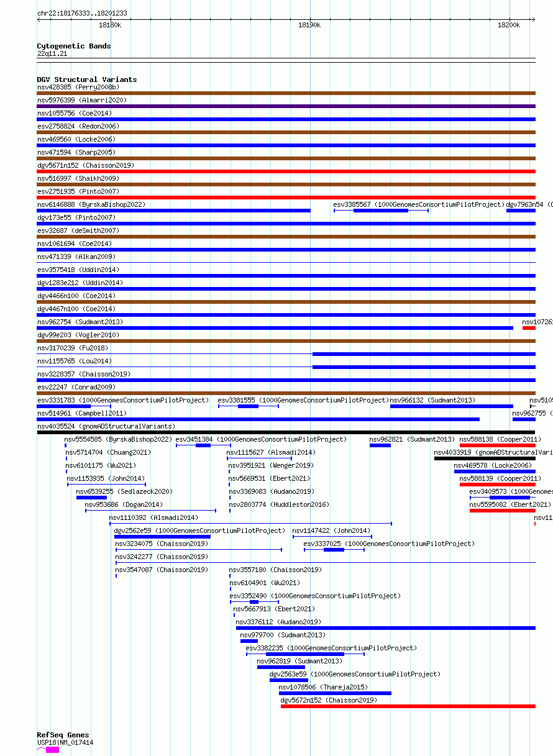Open variant dgv4466n100 (Coe2014)
Image resolution: width=553 pixels, height=756 pixels.
(76, 296)
